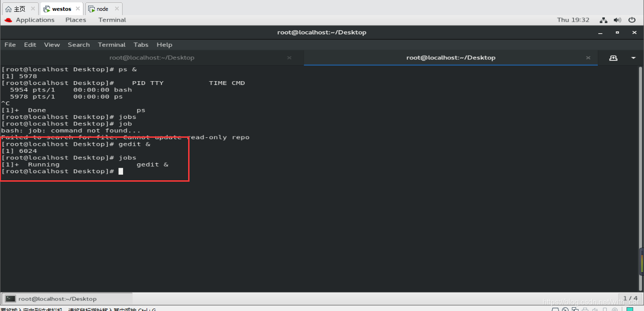The height and width of the screenshot is (311, 644).
Task: Close the active second terminal tab
Action: 588,58
